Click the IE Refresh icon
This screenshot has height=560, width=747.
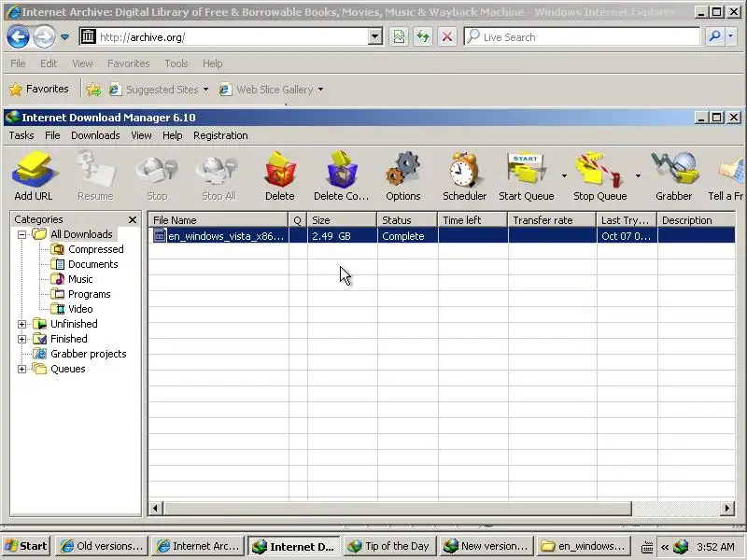click(423, 36)
